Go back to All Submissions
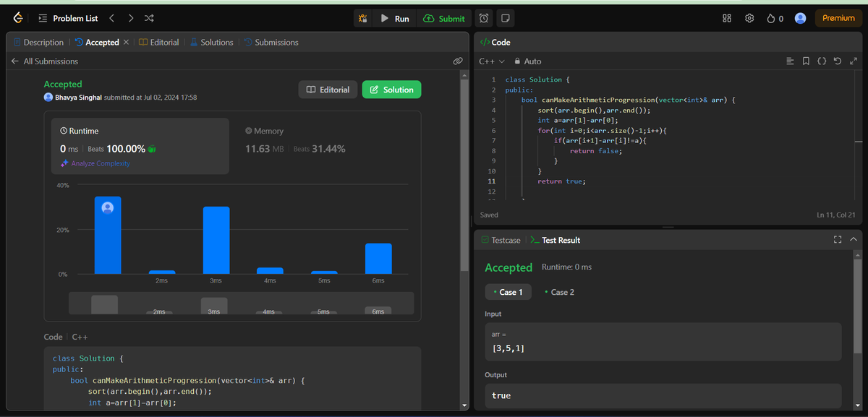 coord(45,61)
